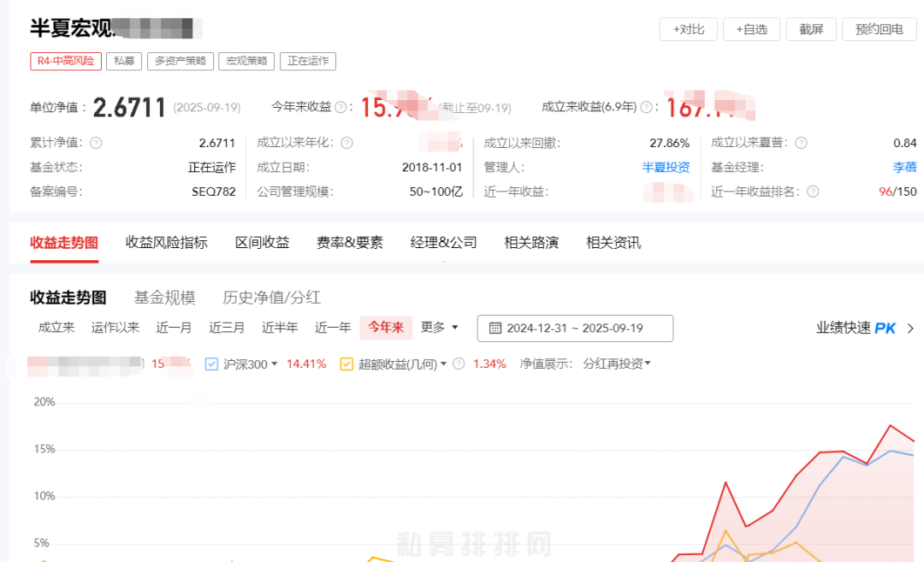The height and width of the screenshot is (562, 924).
Task: Pick the 近半年 time range
Action: (280, 328)
